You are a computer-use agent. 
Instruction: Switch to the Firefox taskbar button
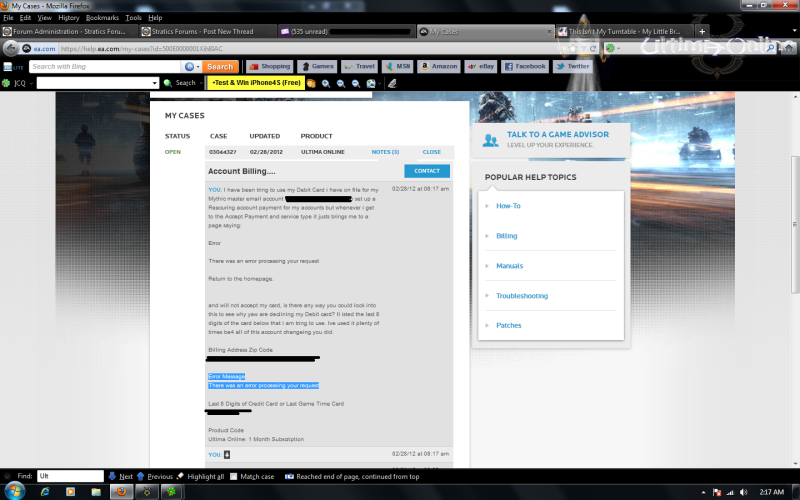(121, 492)
